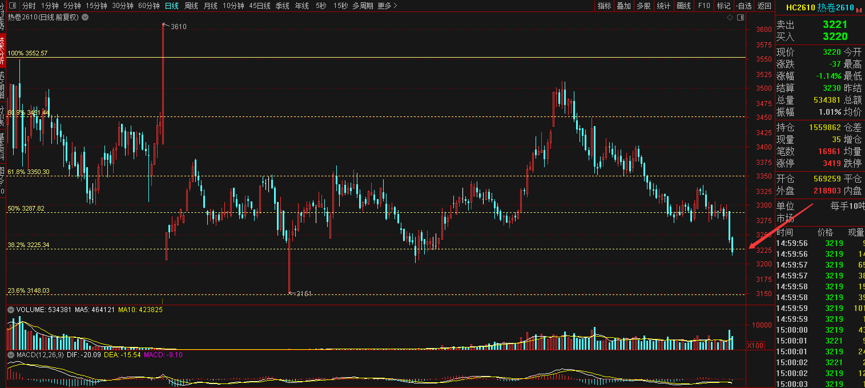Open the F10 info button

pos(703,6)
